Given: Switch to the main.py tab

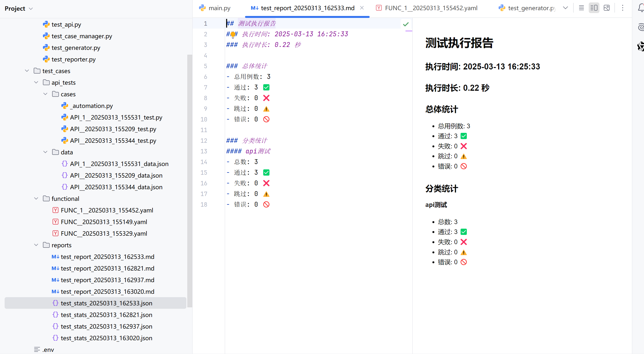Looking at the screenshot, I should pyautogui.click(x=219, y=8).
